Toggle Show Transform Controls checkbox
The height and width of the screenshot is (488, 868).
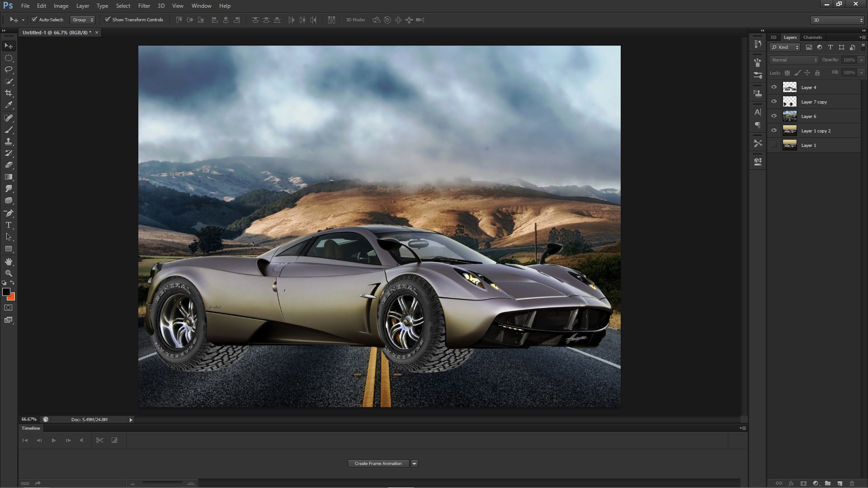point(107,19)
